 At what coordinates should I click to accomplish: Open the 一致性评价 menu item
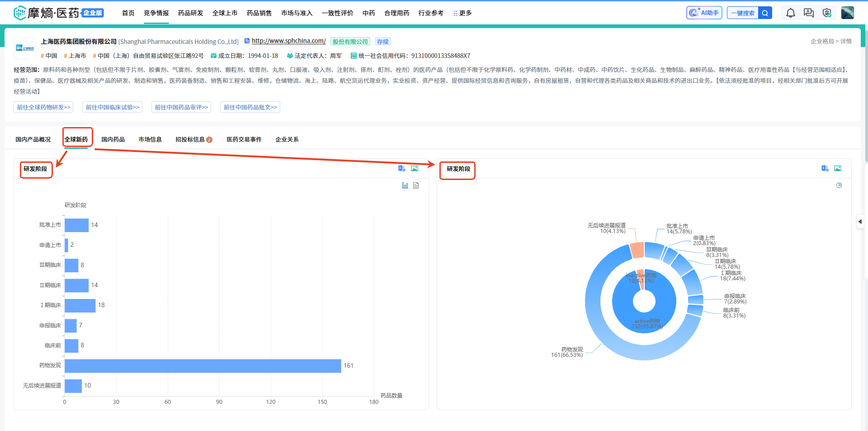(x=338, y=13)
